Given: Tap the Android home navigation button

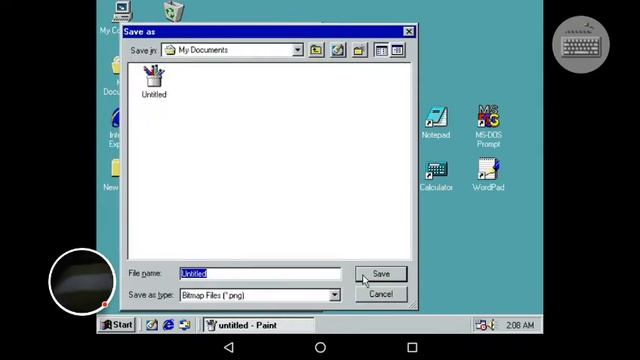Looking at the screenshot, I should pyautogui.click(x=320, y=347).
